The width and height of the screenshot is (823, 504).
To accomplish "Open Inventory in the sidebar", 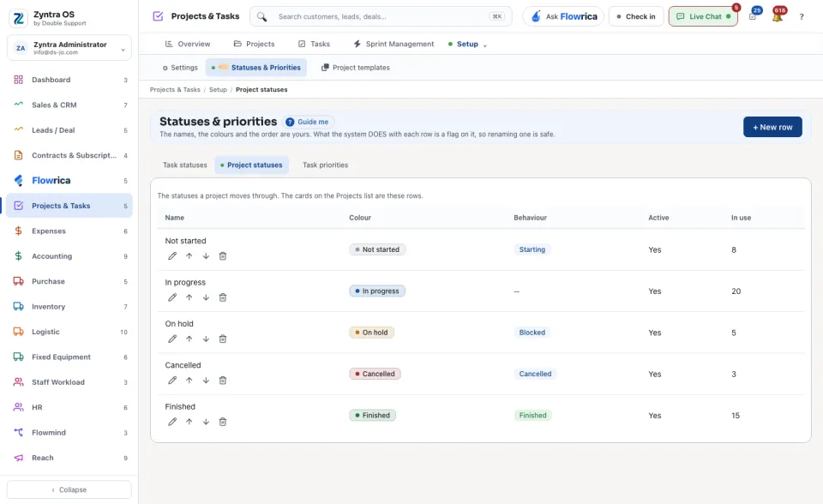I will (69, 307).
